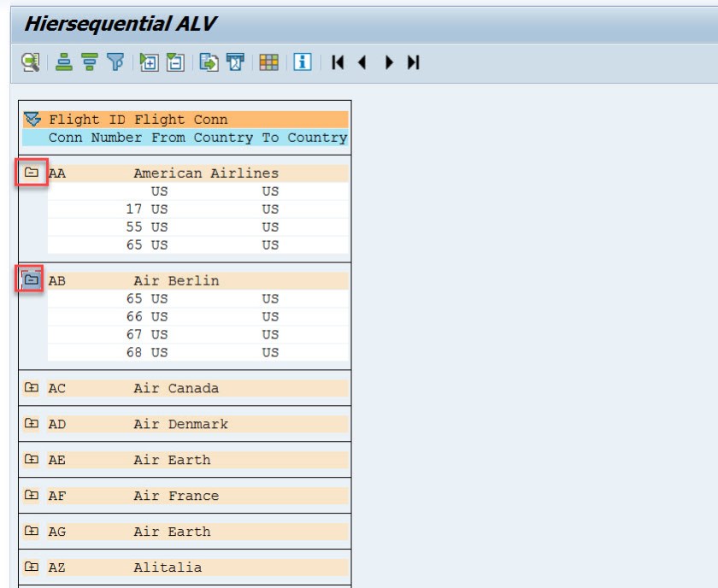Click 'Air Canada' row text
The width and height of the screenshot is (718, 588).
176,388
